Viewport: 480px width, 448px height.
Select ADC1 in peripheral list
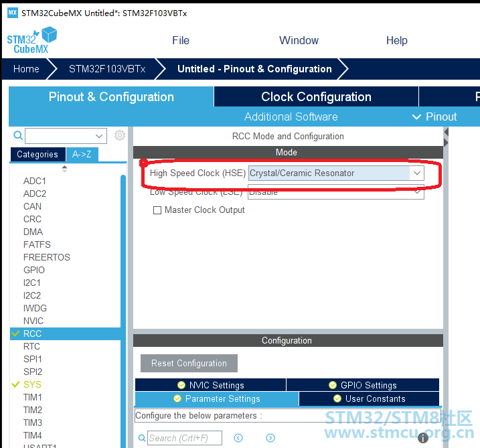35,181
